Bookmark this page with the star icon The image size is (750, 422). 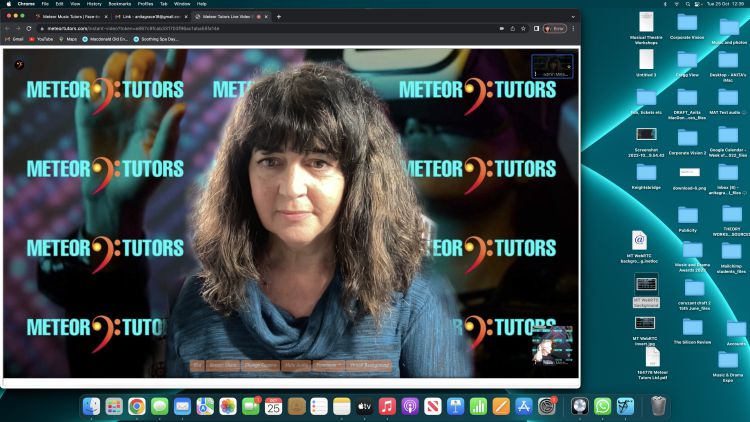[523, 29]
